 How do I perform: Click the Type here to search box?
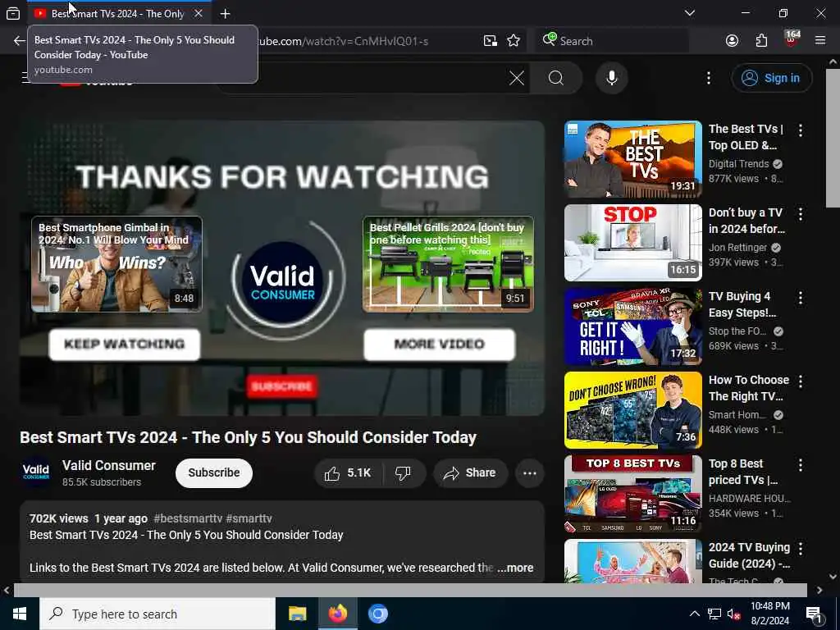point(157,614)
